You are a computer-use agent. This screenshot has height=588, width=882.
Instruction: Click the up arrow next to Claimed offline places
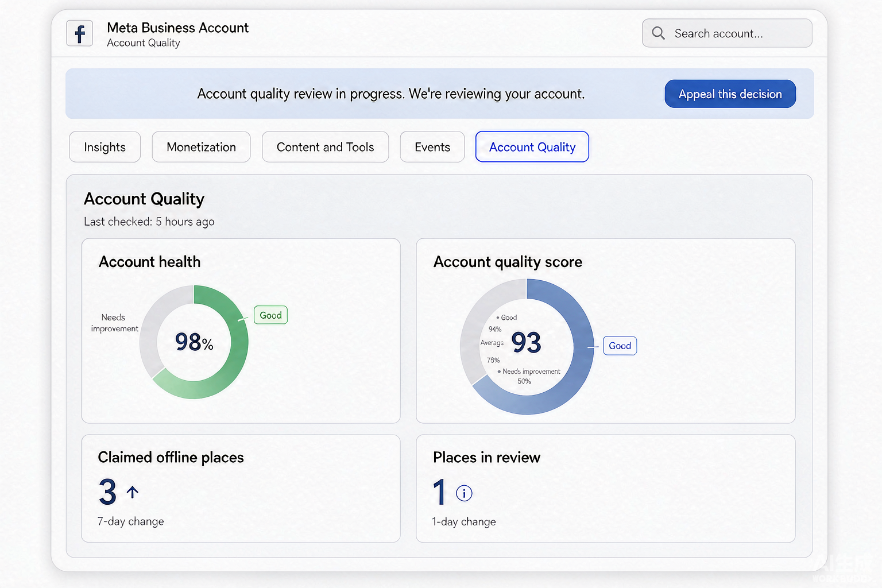coord(133,492)
